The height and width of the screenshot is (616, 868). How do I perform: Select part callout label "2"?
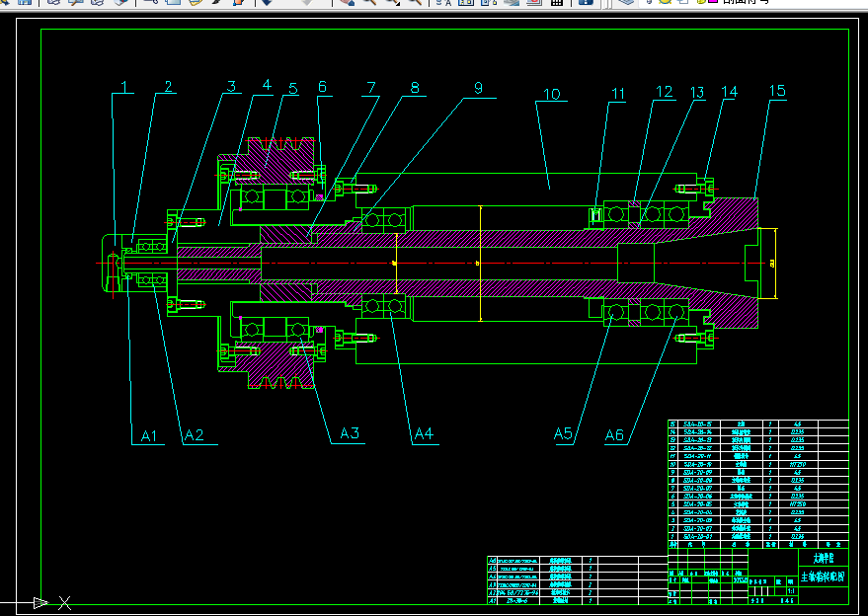pos(168,86)
